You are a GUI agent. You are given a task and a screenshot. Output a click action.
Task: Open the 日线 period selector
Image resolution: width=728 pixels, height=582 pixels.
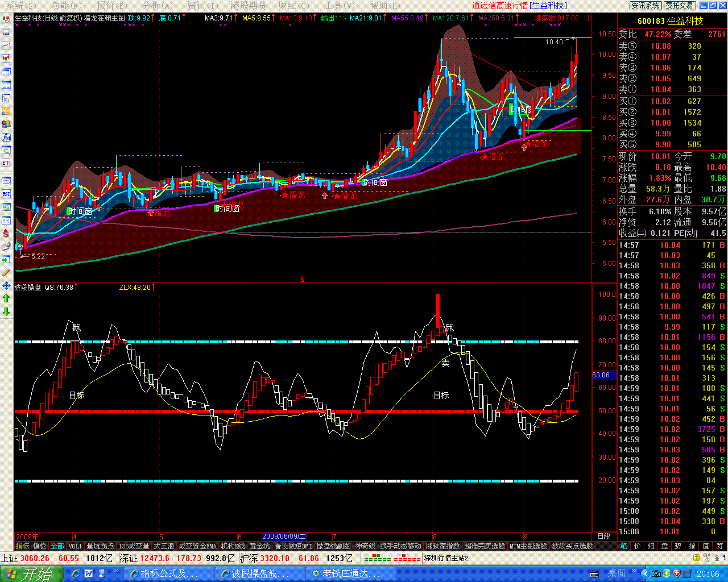(x=604, y=537)
